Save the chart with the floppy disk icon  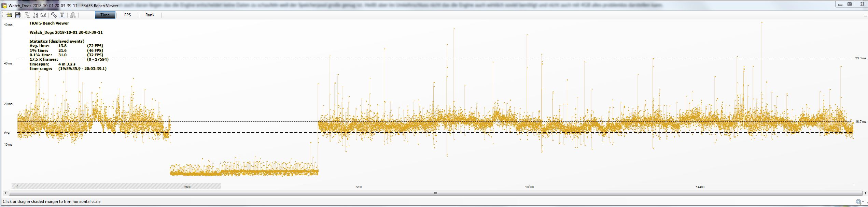(x=18, y=15)
